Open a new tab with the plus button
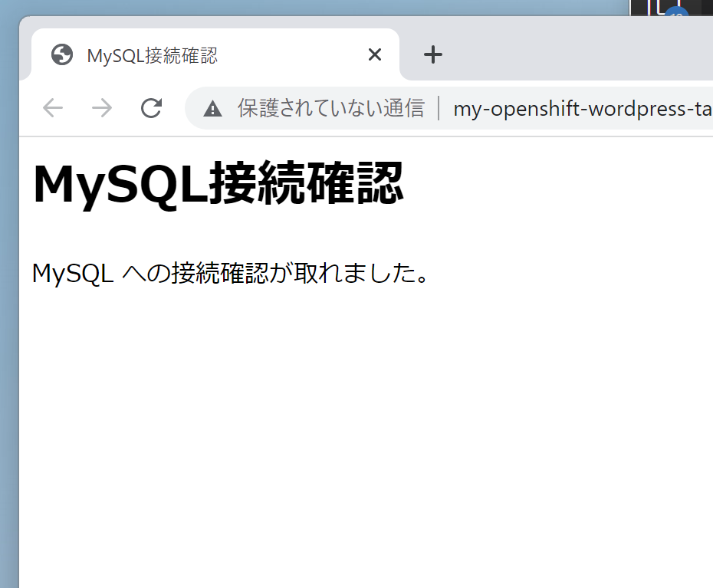Image resolution: width=713 pixels, height=588 pixels. (433, 54)
